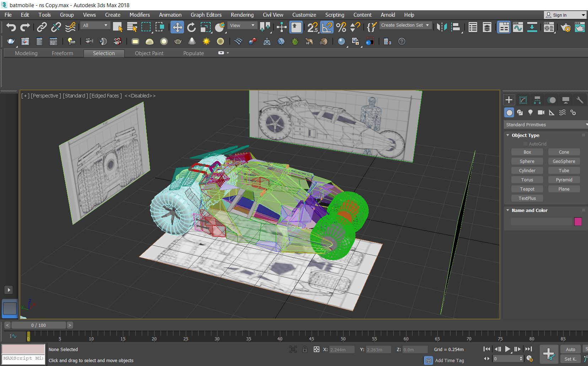Select the Lights category icon
This screenshot has height=366, width=588.
pos(530,112)
